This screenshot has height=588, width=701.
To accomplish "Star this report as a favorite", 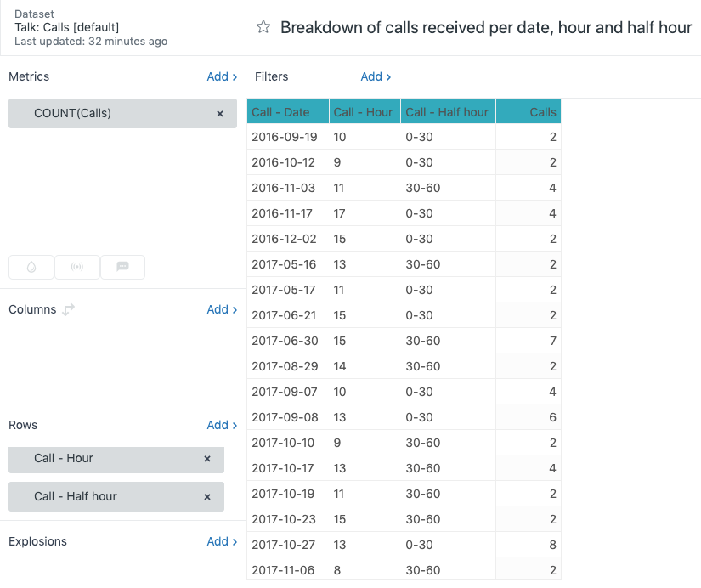I will coord(263,27).
